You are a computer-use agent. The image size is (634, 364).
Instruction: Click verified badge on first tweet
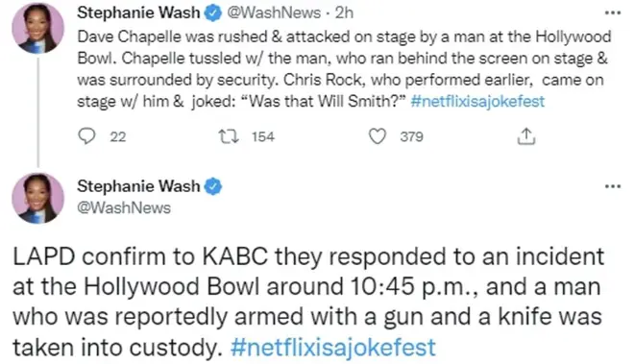(x=212, y=13)
